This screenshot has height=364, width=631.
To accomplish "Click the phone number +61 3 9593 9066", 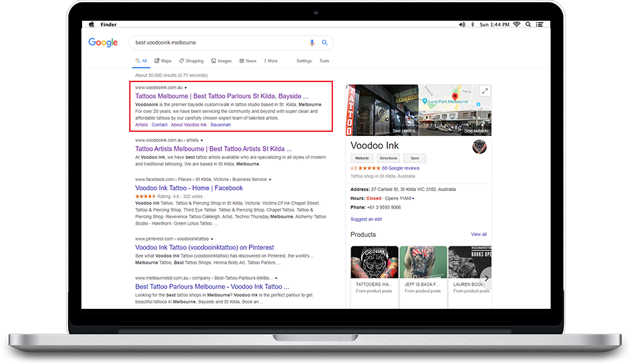I will click(384, 207).
